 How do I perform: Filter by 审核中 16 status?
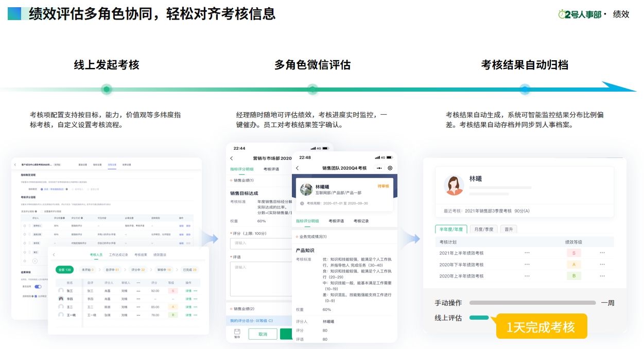click(164, 270)
